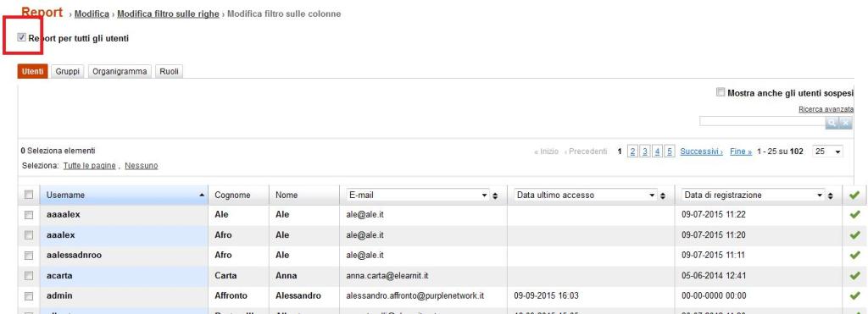
Task: Open the 25 rows-per-page dropdown
Action: click(x=827, y=151)
